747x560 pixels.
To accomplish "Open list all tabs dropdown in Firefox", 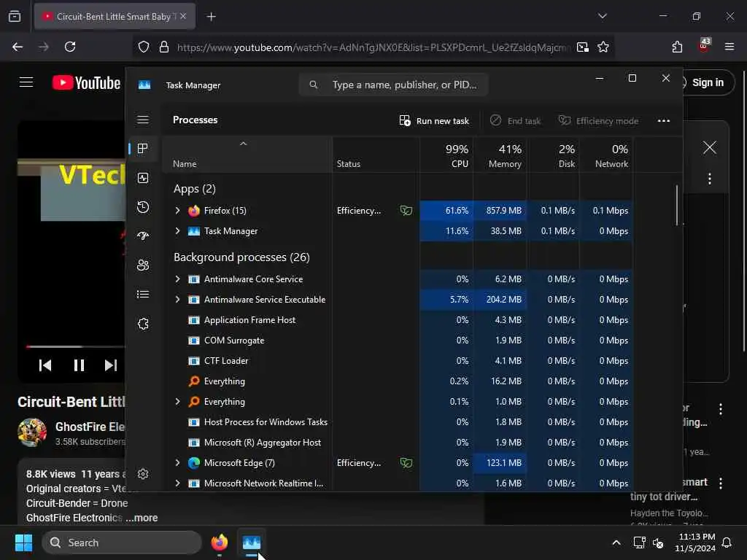I will pos(602,16).
